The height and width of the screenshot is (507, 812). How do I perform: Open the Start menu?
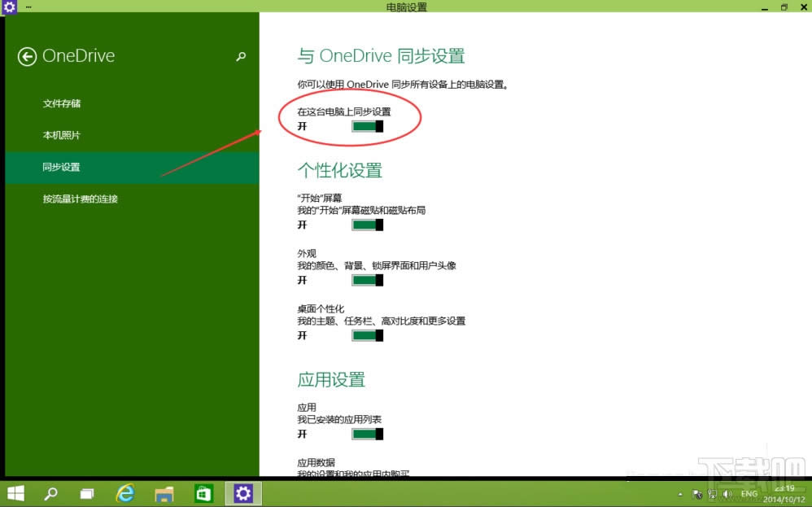(x=16, y=493)
